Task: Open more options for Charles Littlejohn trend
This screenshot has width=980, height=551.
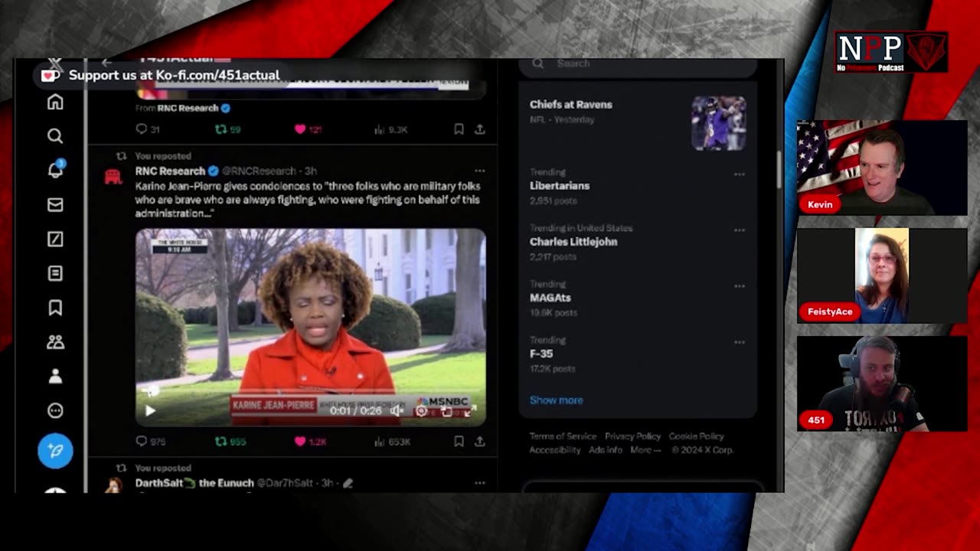Action: (739, 230)
